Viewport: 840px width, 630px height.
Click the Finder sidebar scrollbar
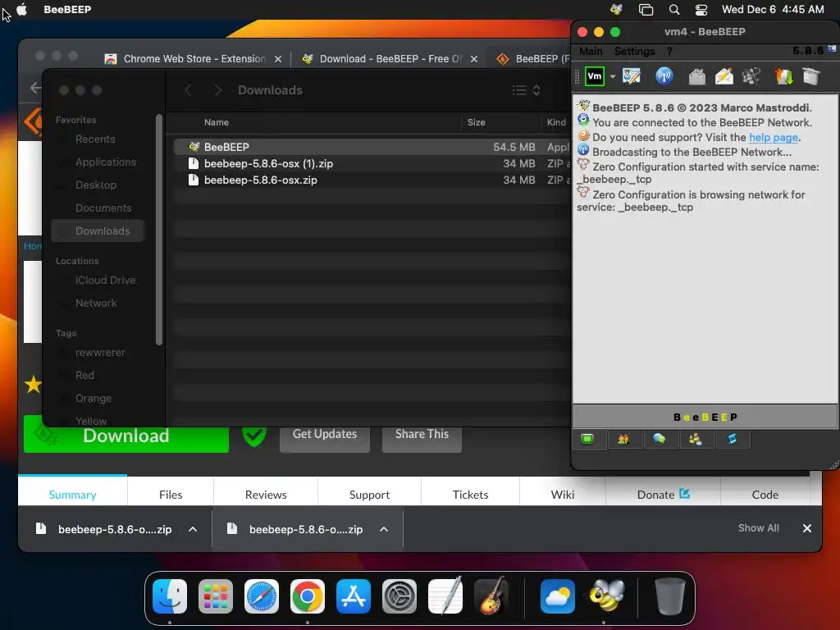pos(158,230)
